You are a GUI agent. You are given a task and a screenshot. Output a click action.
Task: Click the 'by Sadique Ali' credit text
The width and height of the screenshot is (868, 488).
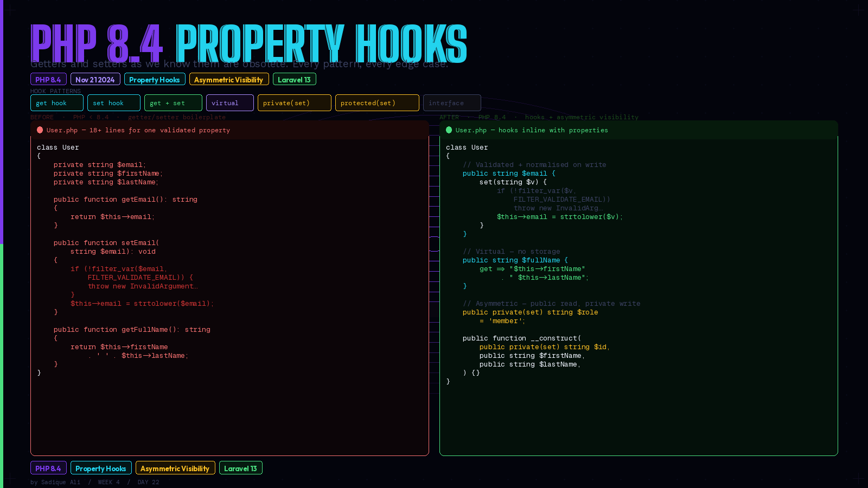coord(54,481)
